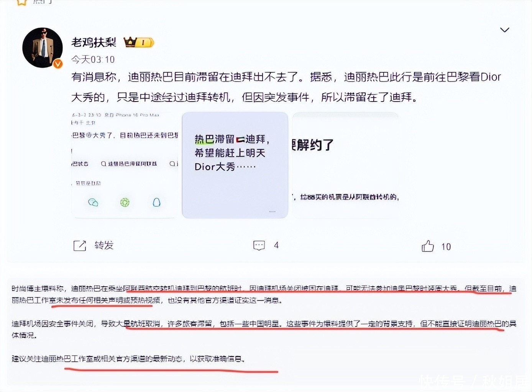This screenshot has width=532, height=392.
Task: Click the 建议关注迪丽热巴工作室 summary paragraph
Action: click(x=128, y=359)
